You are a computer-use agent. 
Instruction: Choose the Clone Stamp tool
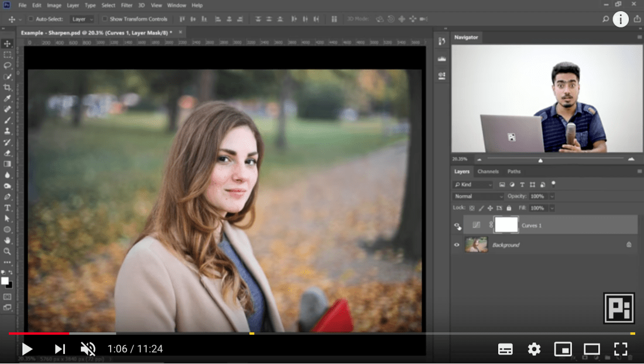(x=8, y=131)
